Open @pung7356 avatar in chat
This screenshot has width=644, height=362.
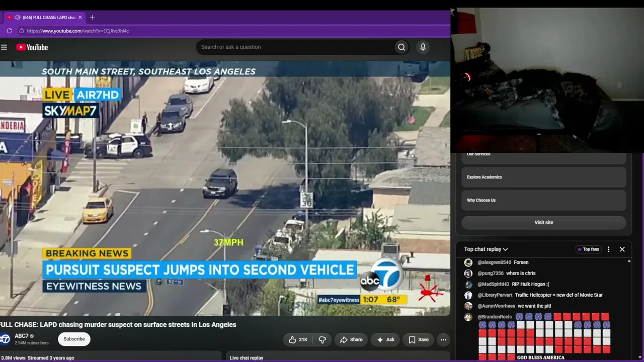(x=468, y=274)
